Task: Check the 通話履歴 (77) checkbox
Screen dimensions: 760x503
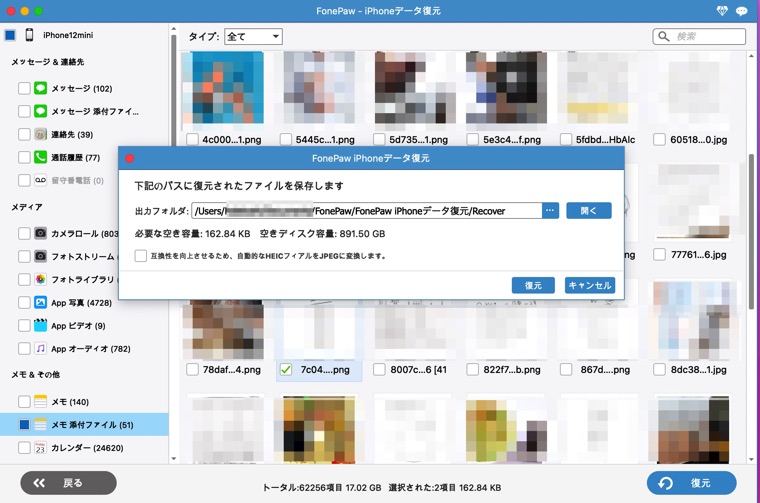Action: [24, 157]
